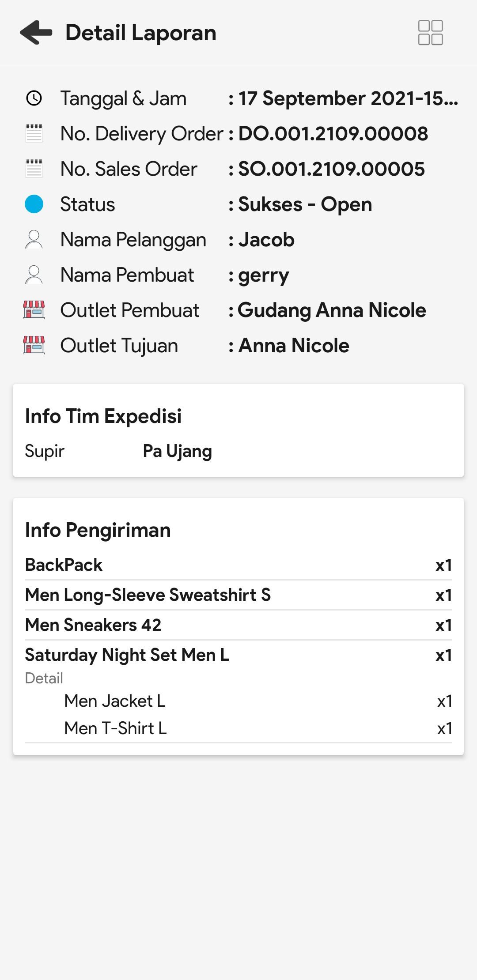
Task: Tap the truncated date value 17 September 2021
Action: tap(348, 98)
